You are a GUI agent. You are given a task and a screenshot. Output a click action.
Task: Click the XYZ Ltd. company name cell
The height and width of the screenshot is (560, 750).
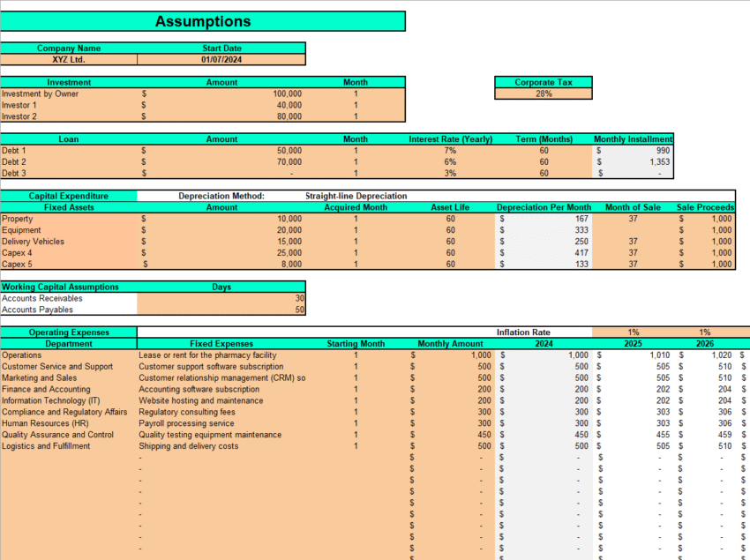[x=69, y=60]
